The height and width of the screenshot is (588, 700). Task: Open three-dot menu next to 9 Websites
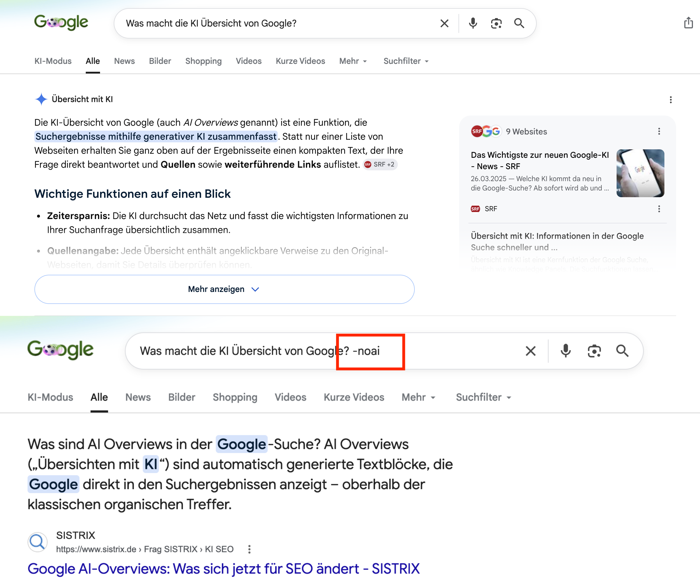659,131
